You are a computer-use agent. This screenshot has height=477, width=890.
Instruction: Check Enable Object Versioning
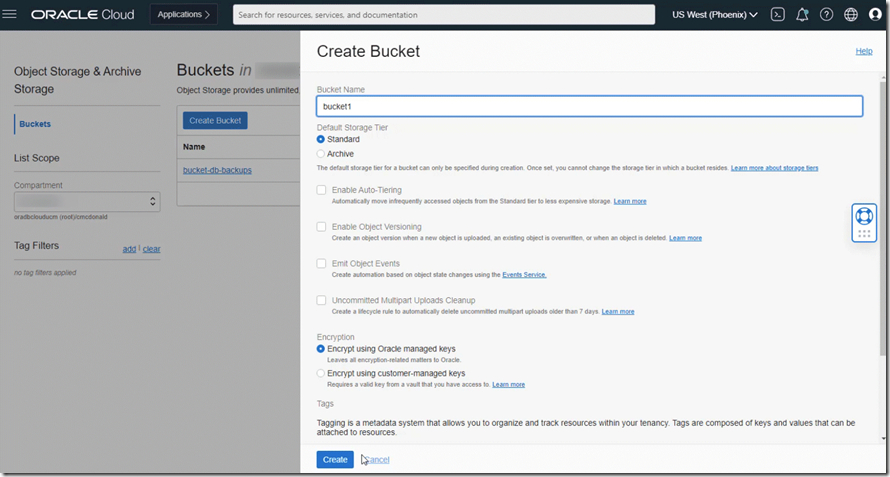[321, 227]
